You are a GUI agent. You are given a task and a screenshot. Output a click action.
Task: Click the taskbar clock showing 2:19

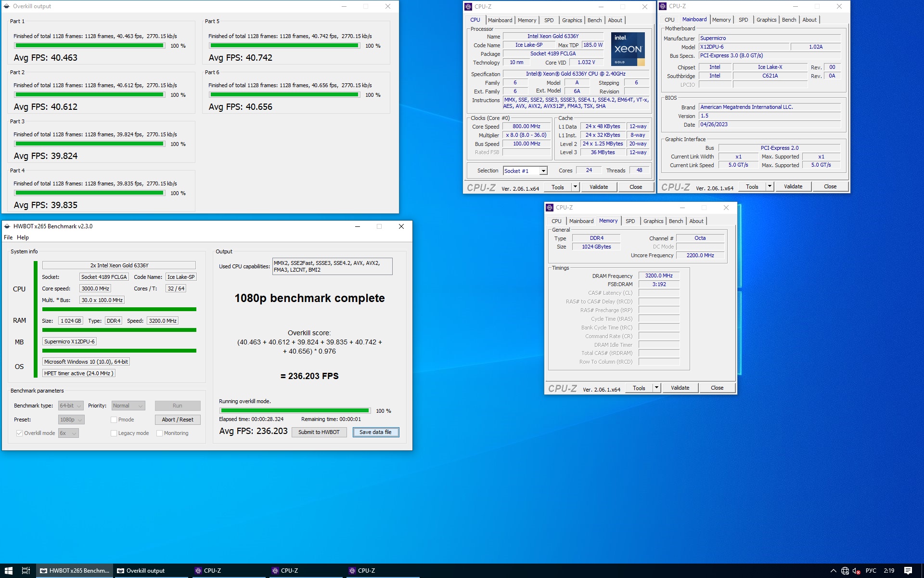[x=889, y=571]
